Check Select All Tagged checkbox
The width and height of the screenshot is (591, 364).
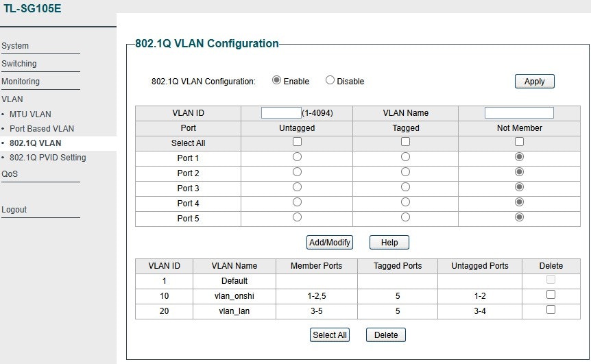pyautogui.click(x=406, y=142)
